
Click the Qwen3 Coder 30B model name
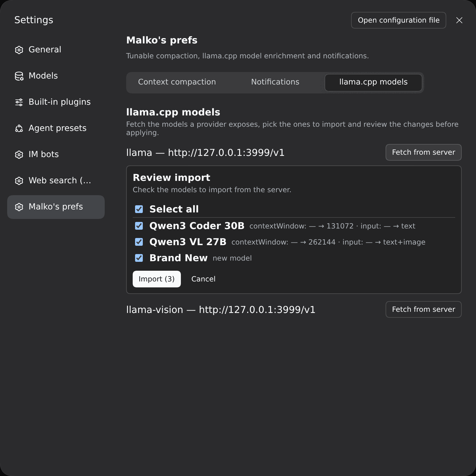[197, 226]
